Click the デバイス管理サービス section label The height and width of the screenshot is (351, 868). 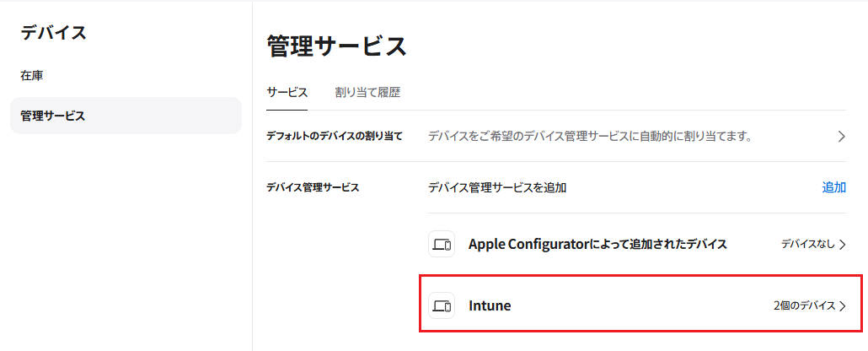(313, 187)
